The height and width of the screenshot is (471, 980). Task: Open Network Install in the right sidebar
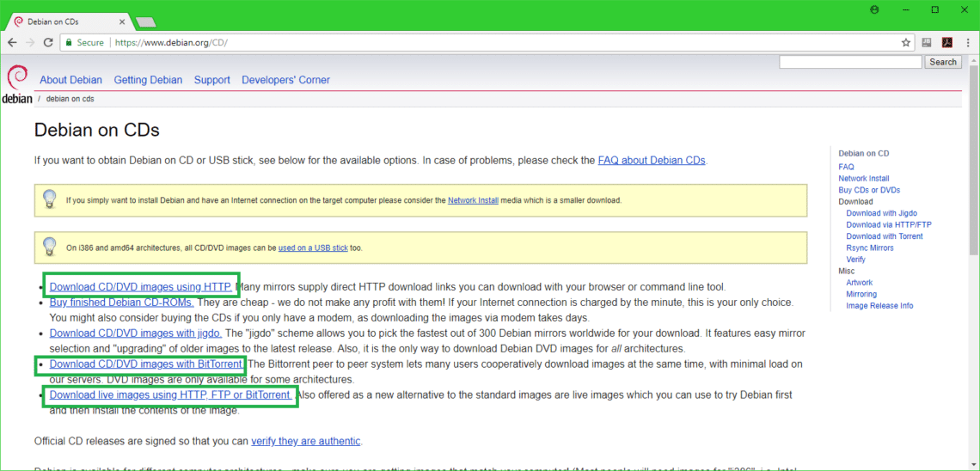click(864, 178)
